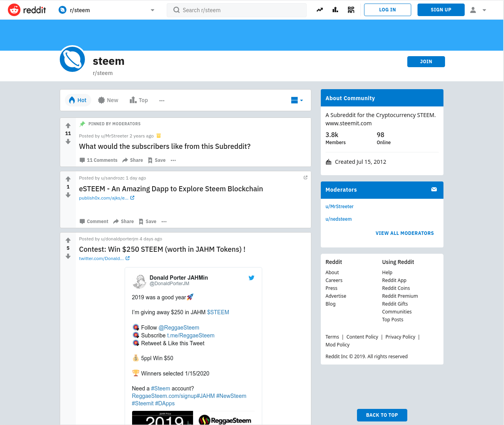Save the pinned subscribers post
504x425 pixels.
[x=156, y=160]
